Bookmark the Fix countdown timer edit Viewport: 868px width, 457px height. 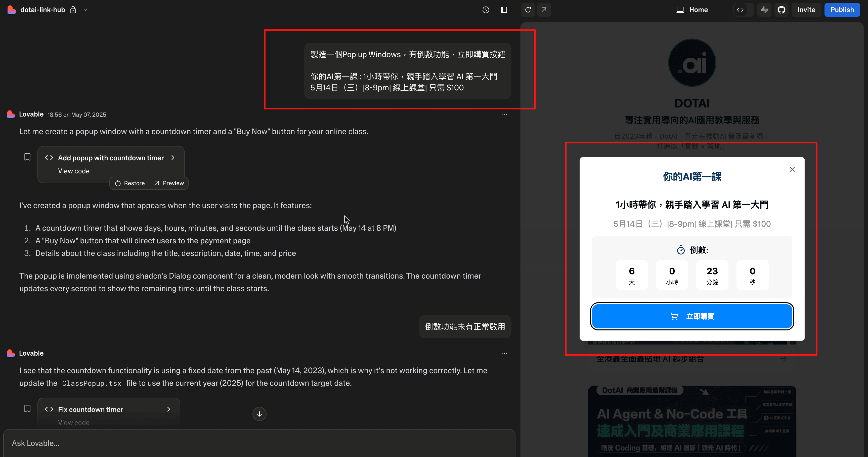(27, 408)
